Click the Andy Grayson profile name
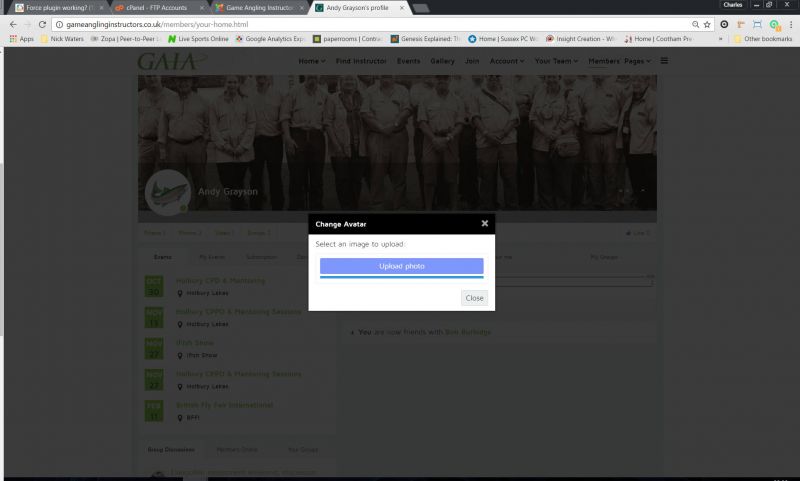 click(x=228, y=191)
